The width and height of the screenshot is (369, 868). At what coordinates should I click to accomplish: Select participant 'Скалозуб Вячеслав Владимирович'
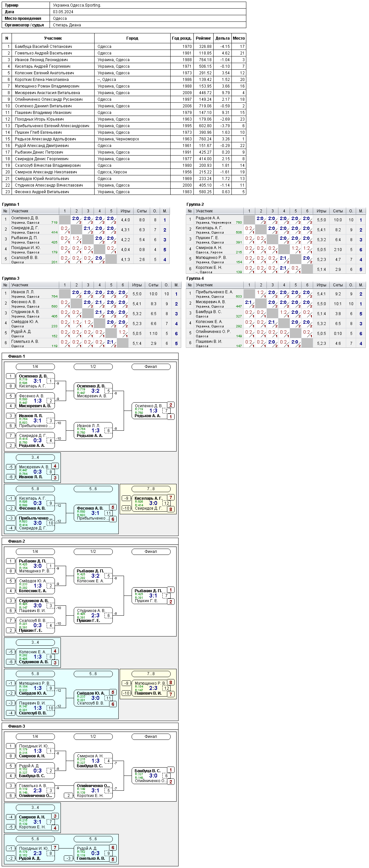pyautogui.click(x=48, y=165)
